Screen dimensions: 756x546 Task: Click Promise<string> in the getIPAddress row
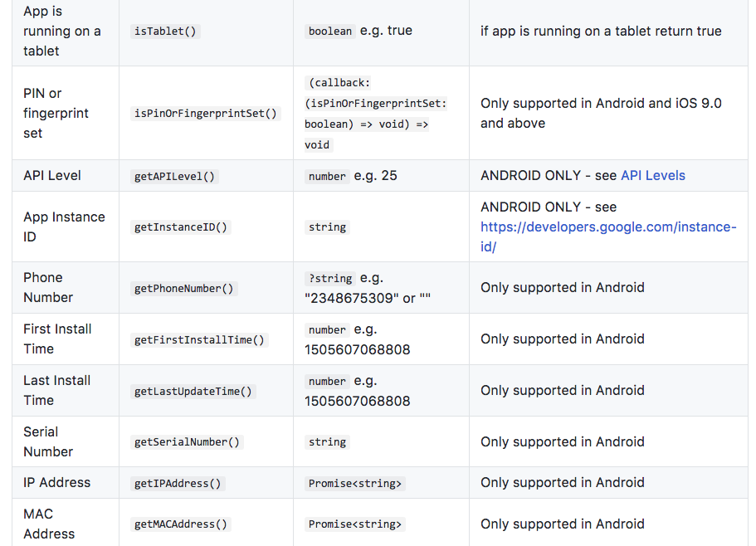355,484
